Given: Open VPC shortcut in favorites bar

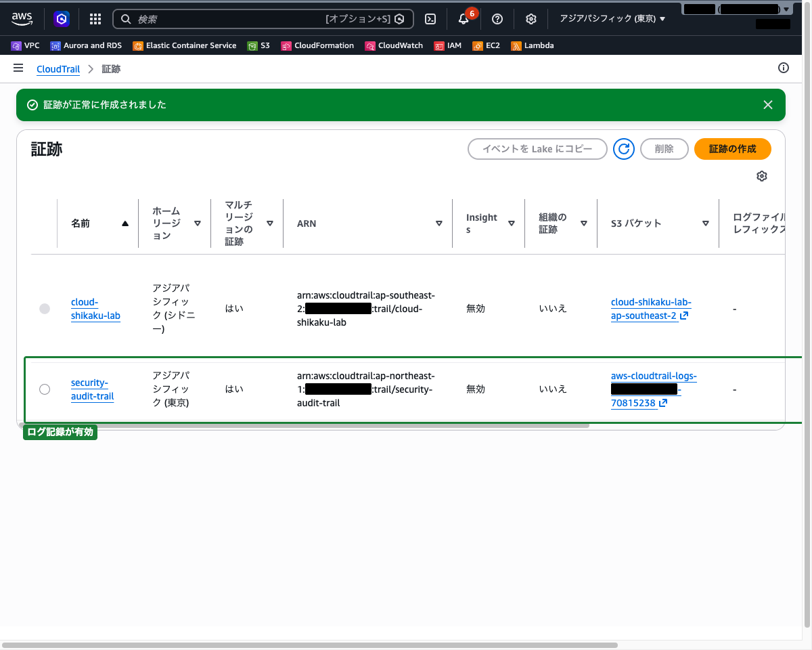Looking at the screenshot, I should [26, 46].
